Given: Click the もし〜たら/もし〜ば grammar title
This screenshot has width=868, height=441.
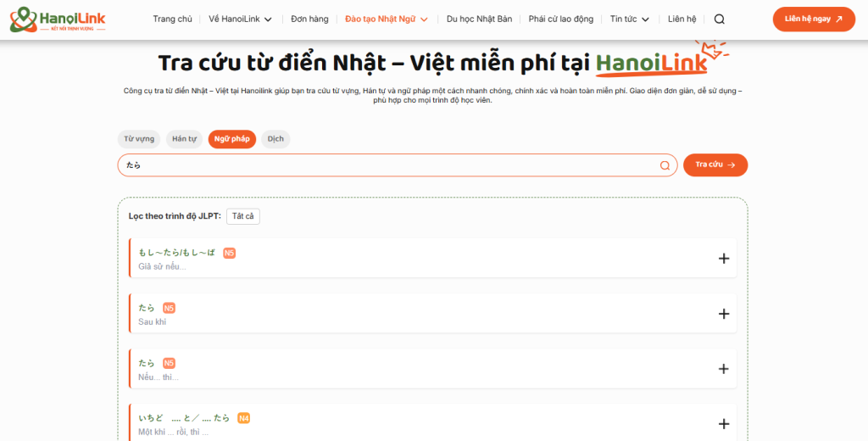Looking at the screenshot, I should click(177, 253).
